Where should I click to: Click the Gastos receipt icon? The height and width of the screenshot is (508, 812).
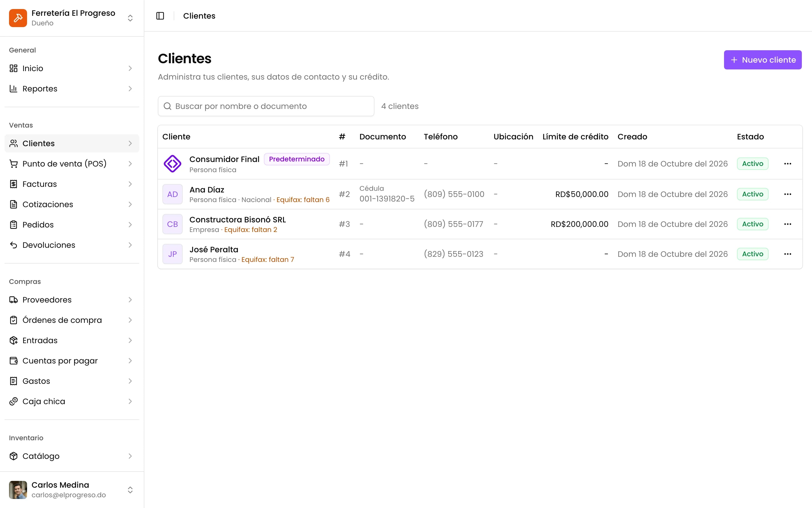(x=14, y=381)
